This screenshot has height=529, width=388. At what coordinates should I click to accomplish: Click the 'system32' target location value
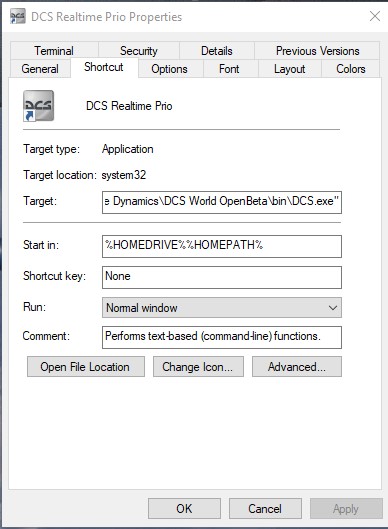click(124, 175)
